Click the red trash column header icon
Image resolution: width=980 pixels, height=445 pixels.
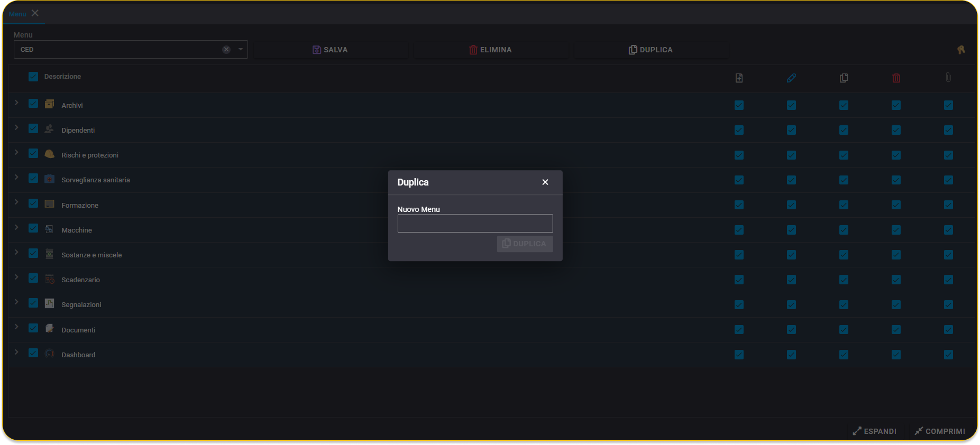(896, 78)
